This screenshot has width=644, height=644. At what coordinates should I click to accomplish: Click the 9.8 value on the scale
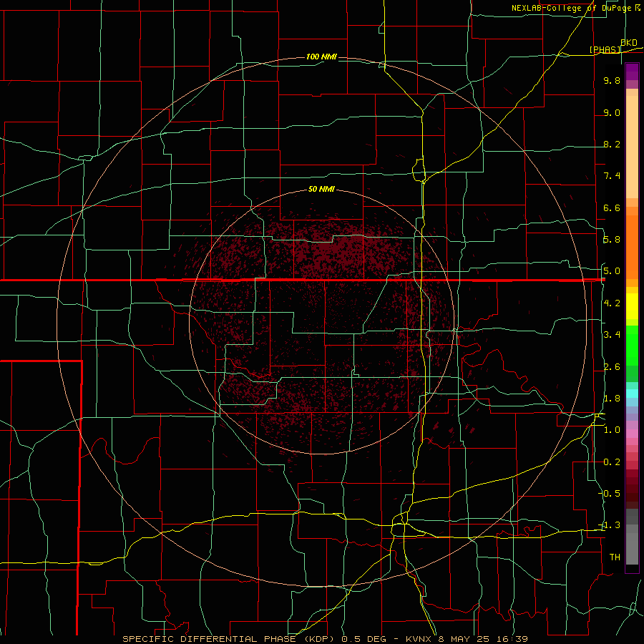pos(612,80)
